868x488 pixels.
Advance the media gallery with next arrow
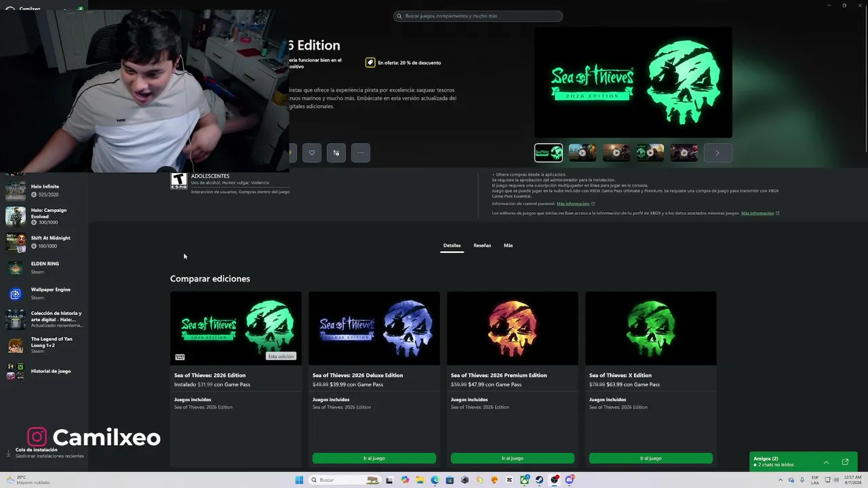717,152
